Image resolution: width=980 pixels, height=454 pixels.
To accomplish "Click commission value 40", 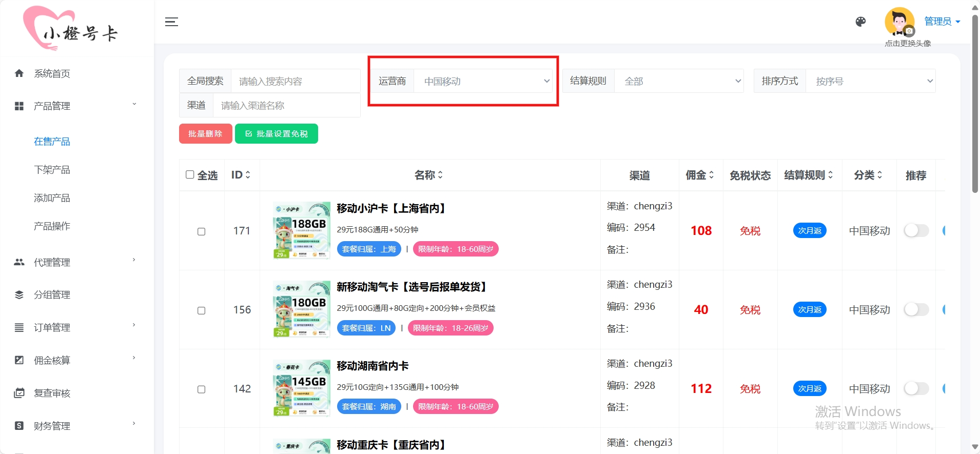I will pos(701,309).
